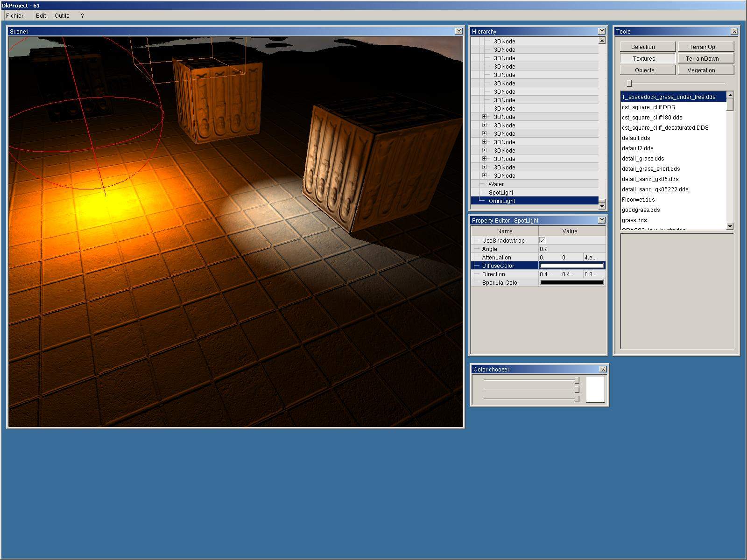Click the Selection tool button

pyautogui.click(x=647, y=47)
